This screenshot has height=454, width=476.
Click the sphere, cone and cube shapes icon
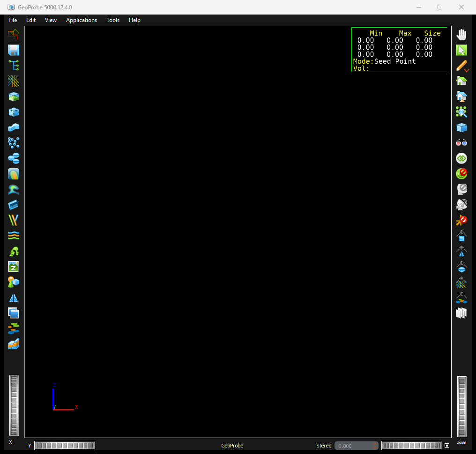pyautogui.click(x=14, y=282)
